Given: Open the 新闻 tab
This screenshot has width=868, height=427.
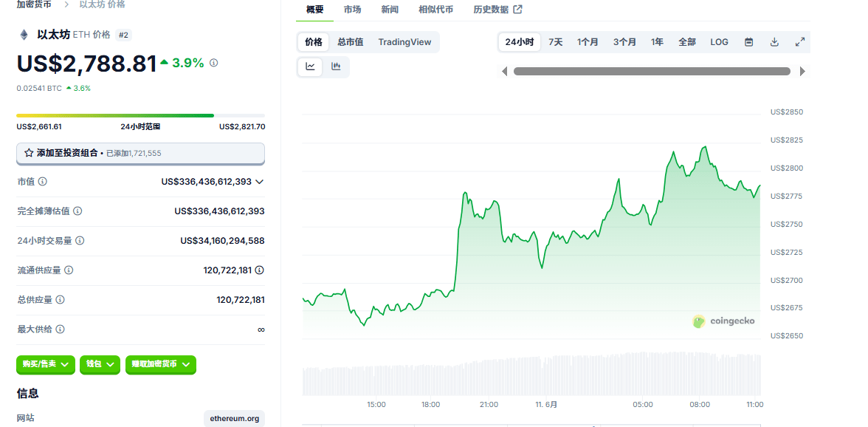Looking at the screenshot, I should pyautogui.click(x=390, y=10).
